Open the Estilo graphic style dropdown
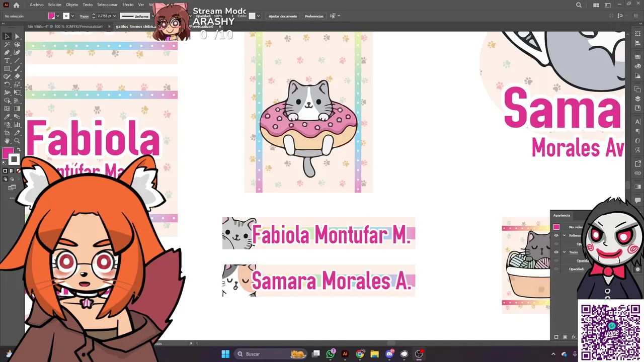Screen dimensions: 644x362 259,16
